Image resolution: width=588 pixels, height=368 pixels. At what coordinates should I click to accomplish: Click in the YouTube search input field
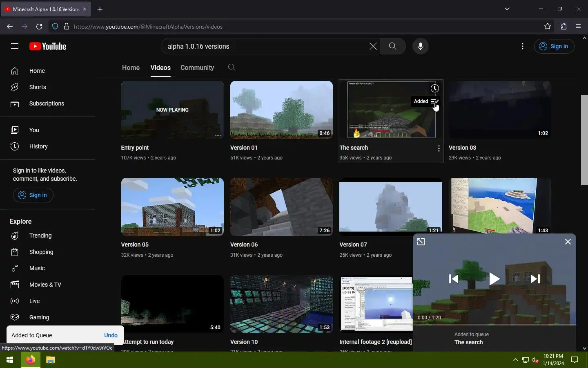(265, 46)
